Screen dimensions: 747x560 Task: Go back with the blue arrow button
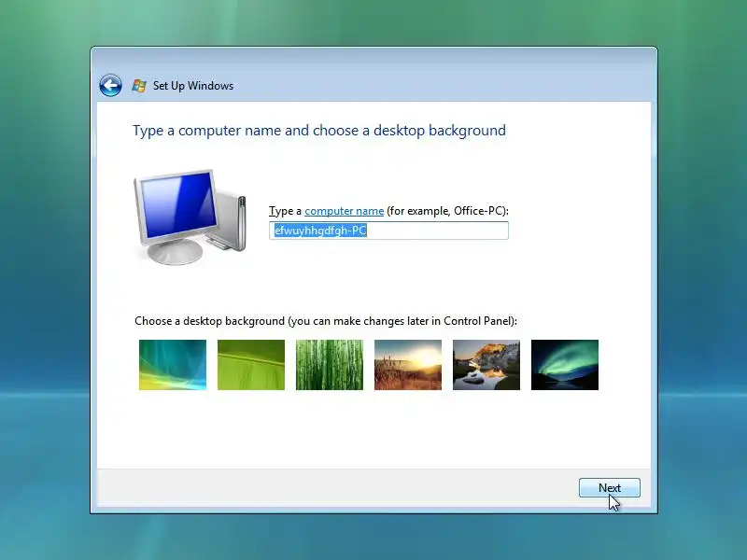110,86
